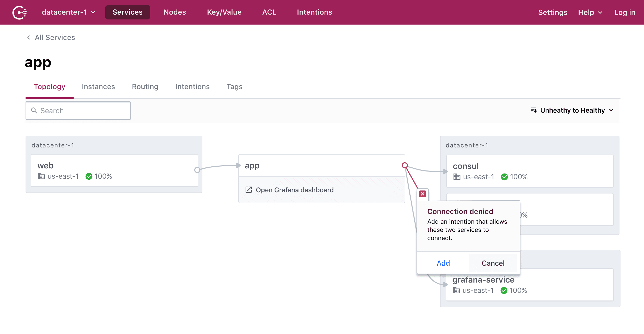Viewport: 644px width, 334px height.
Task: Switch to the Instances tab
Action: pyautogui.click(x=98, y=87)
